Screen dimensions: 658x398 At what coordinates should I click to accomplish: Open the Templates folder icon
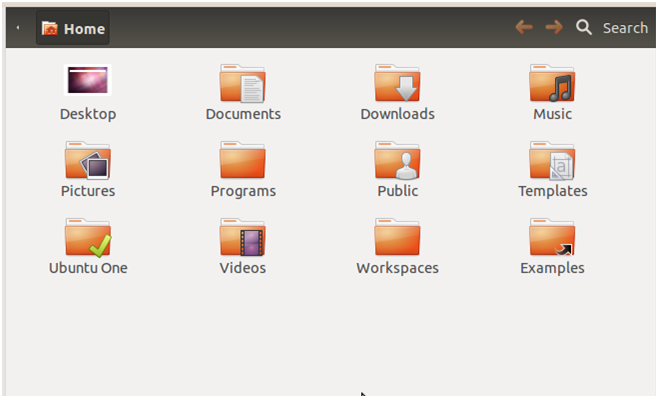pyautogui.click(x=552, y=160)
